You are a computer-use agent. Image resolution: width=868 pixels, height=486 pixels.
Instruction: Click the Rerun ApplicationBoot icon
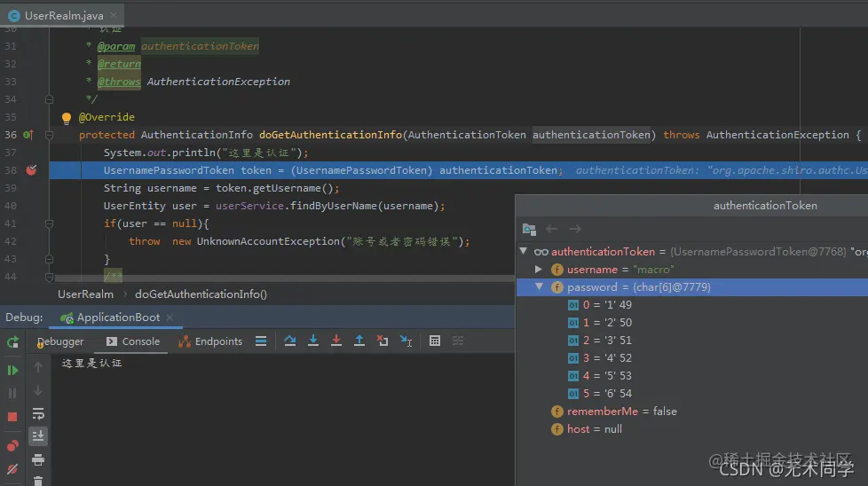coord(12,341)
